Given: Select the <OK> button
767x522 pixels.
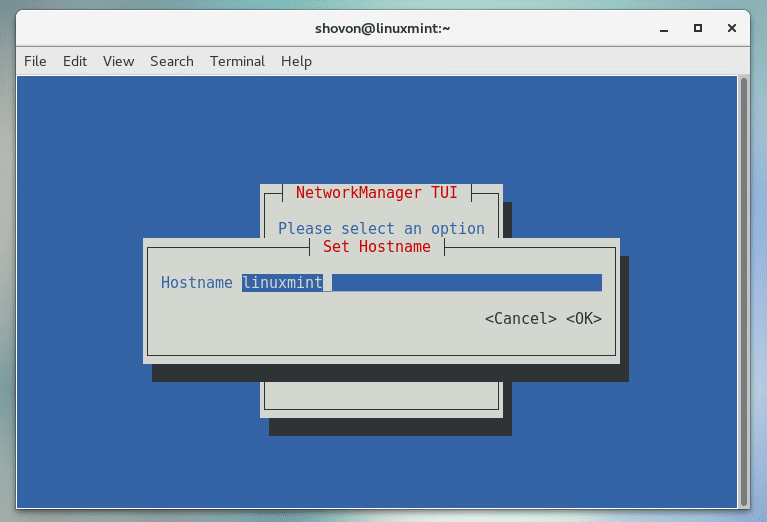Looking at the screenshot, I should pos(584,318).
